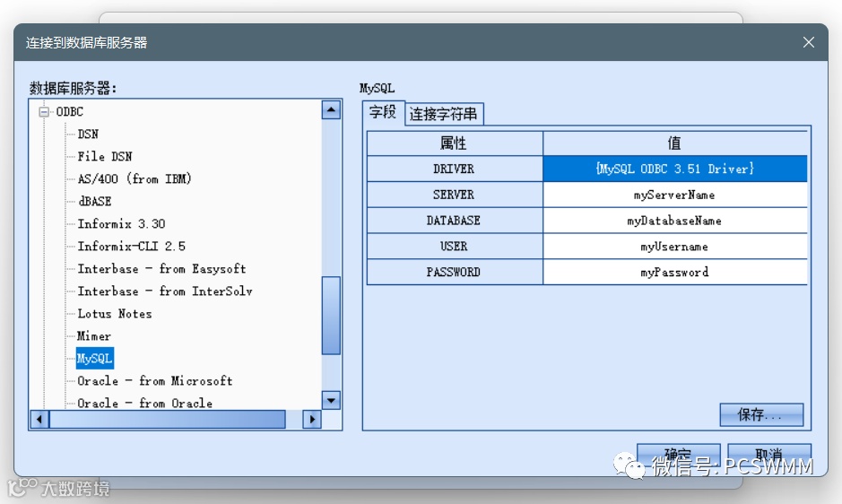The height and width of the screenshot is (504, 842).
Task: Click the SERVER property label
Action: tap(455, 195)
